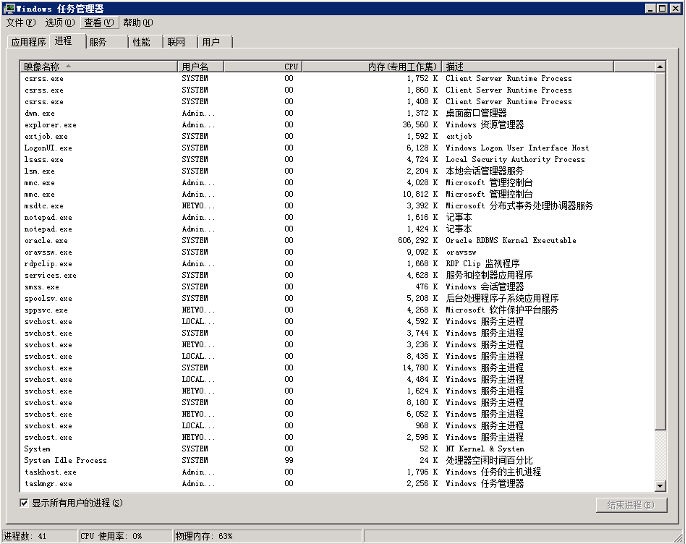Click description NT Kernel & System
686x544 pixels.
click(x=485, y=449)
